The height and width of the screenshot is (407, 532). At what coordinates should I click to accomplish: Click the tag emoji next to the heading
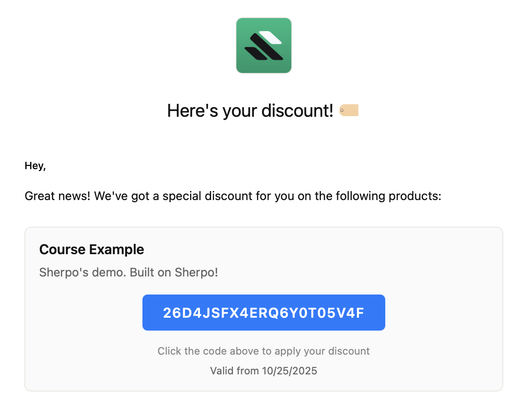(x=348, y=110)
